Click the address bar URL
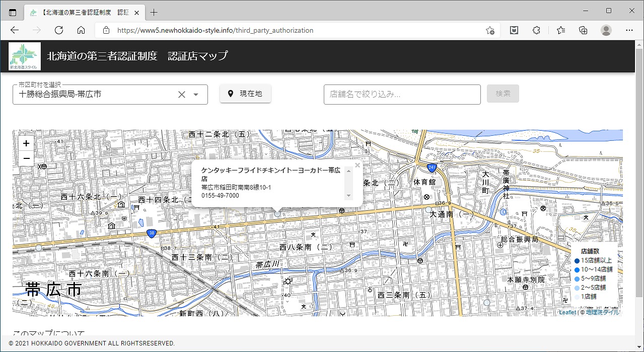 click(215, 30)
